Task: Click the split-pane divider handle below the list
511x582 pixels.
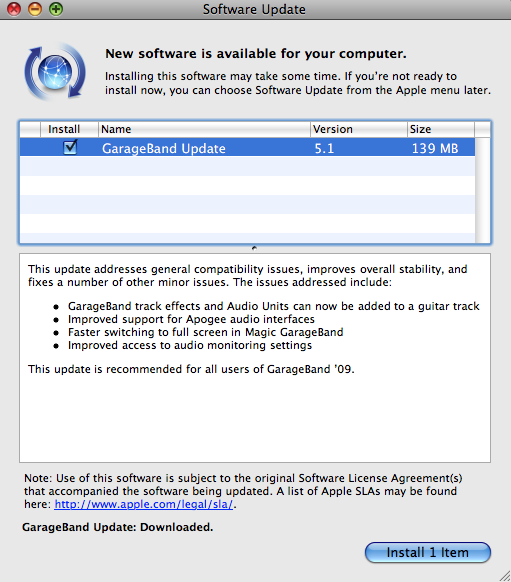Action: coord(254,248)
